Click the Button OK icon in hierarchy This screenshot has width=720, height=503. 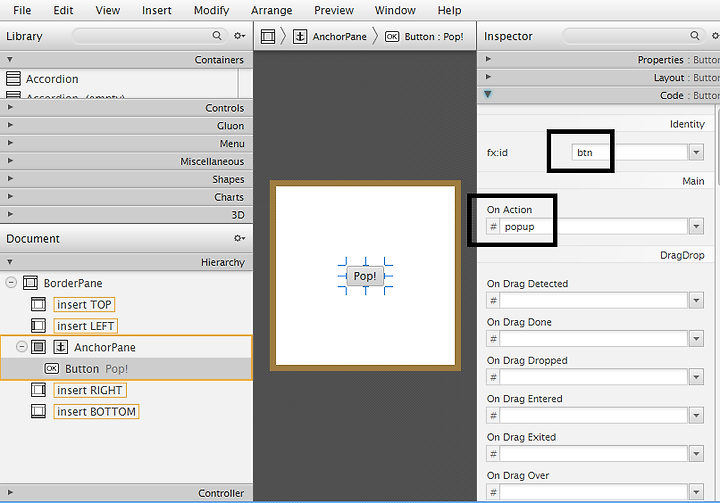pos(51,368)
